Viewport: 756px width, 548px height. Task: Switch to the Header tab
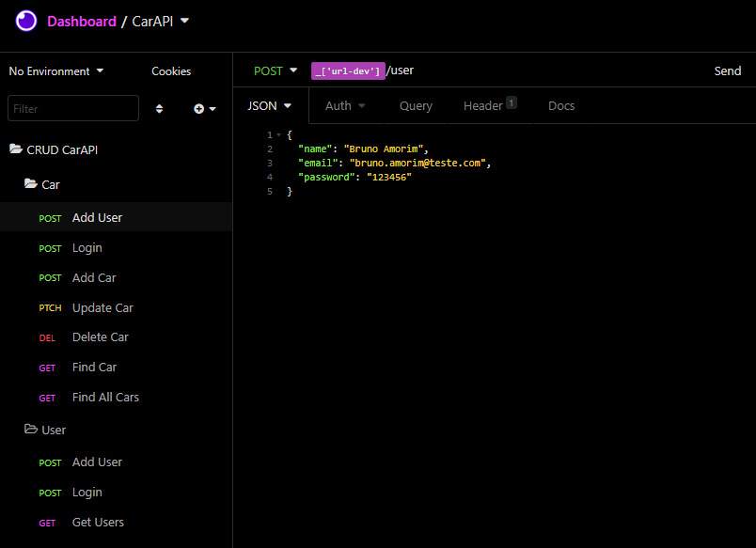coord(490,104)
